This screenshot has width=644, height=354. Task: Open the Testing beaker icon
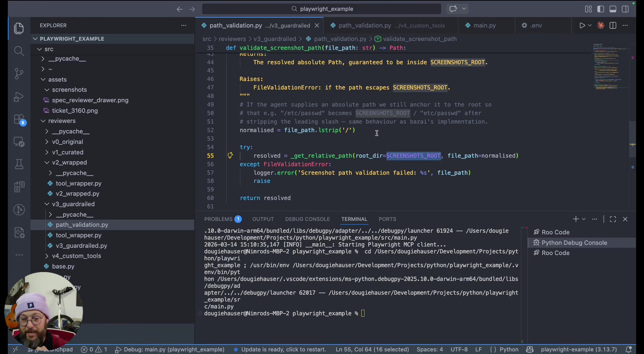[19, 164]
